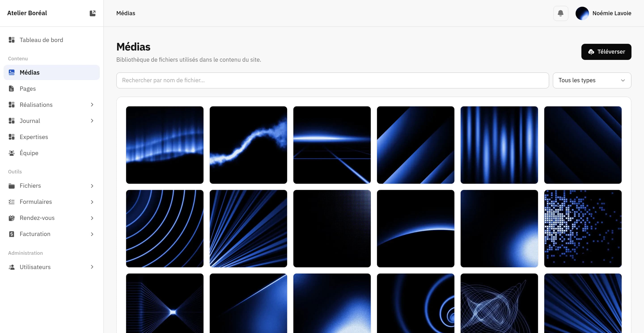The height and width of the screenshot is (333, 644).
Task: Open the Tous les types dropdown
Action: click(592, 80)
